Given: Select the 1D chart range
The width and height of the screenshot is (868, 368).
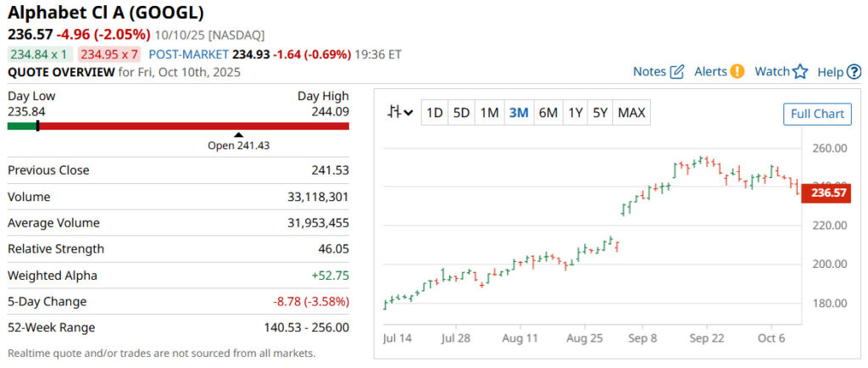Looking at the screenshot, I should click(x=434, y=113).
